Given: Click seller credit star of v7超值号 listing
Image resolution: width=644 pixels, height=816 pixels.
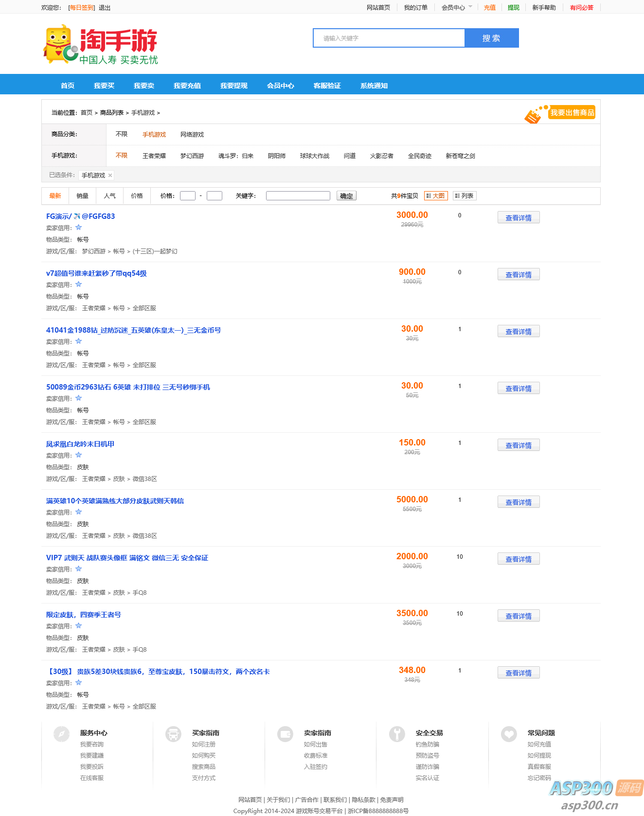Looking at the screenshot, I should point(78,284).
